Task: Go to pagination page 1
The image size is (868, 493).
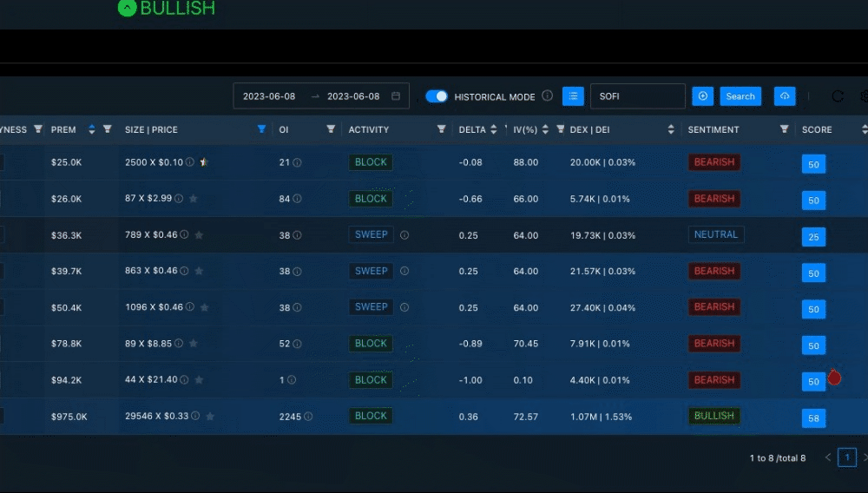Action: pos(846,457)
